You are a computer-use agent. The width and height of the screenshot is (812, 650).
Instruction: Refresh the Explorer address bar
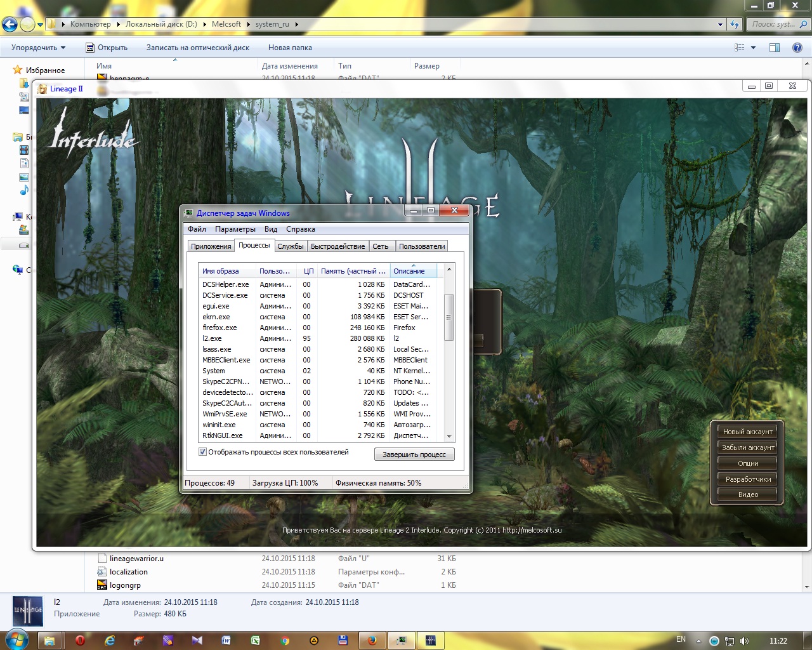click(735, 24)
